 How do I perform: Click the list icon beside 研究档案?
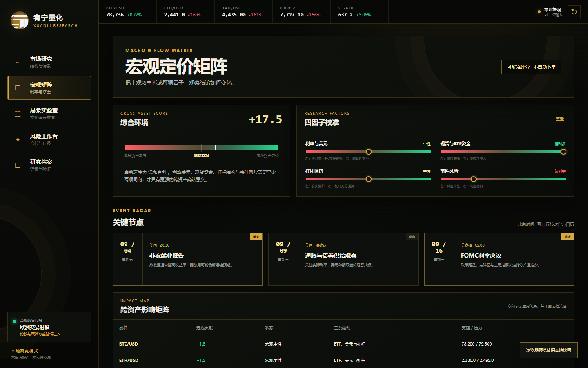click(18, 165)
